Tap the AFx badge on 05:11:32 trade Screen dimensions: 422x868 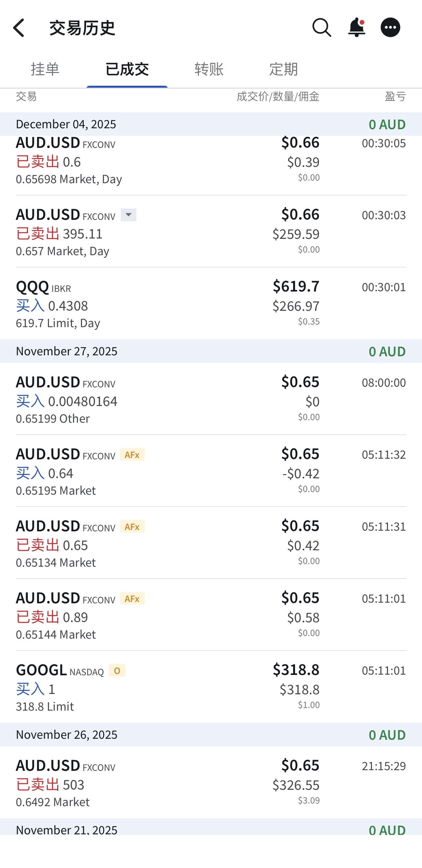tap(132, 454)
